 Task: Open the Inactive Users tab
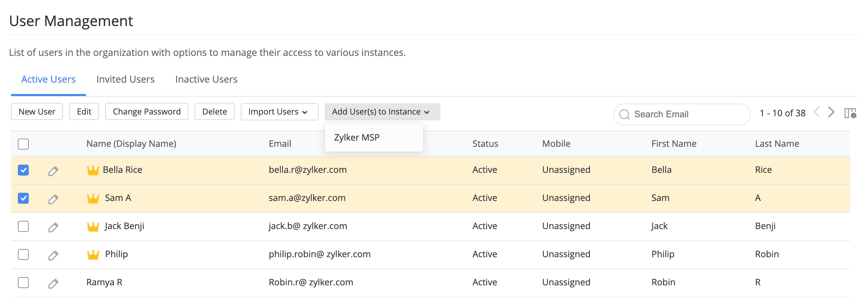[206, 79]
